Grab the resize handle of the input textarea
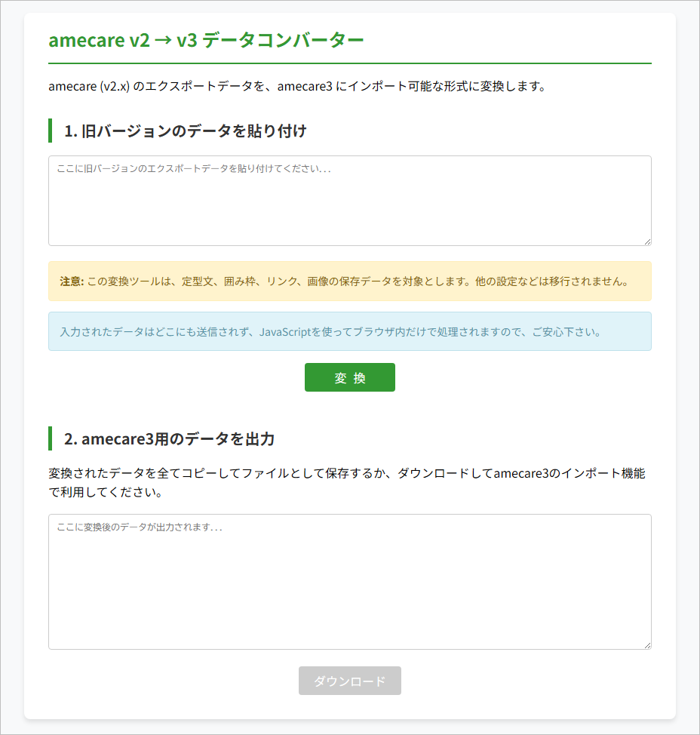 click(646, 241)
